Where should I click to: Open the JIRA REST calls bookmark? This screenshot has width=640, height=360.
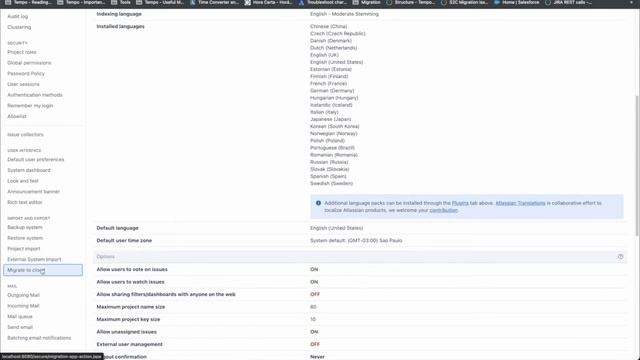[568, 2]
